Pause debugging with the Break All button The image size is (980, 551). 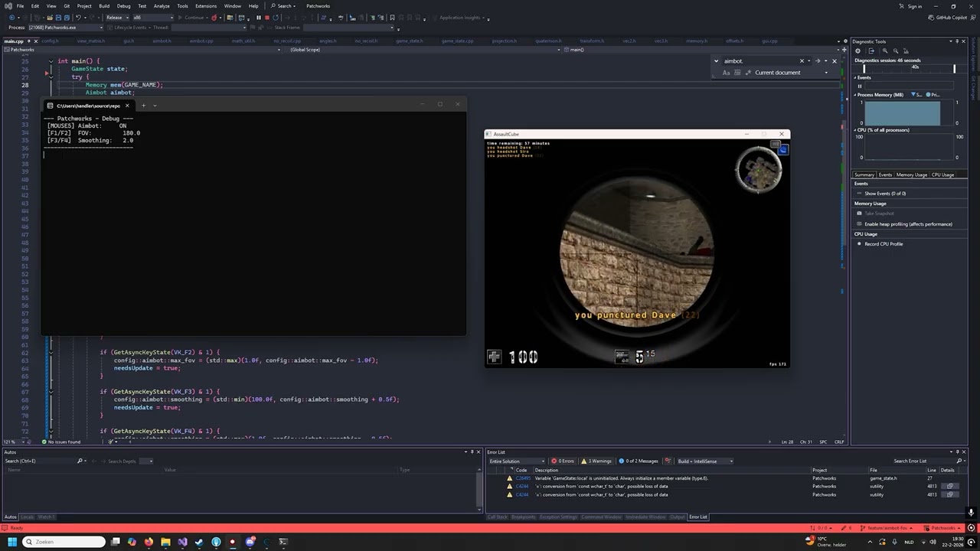(258, 18)
